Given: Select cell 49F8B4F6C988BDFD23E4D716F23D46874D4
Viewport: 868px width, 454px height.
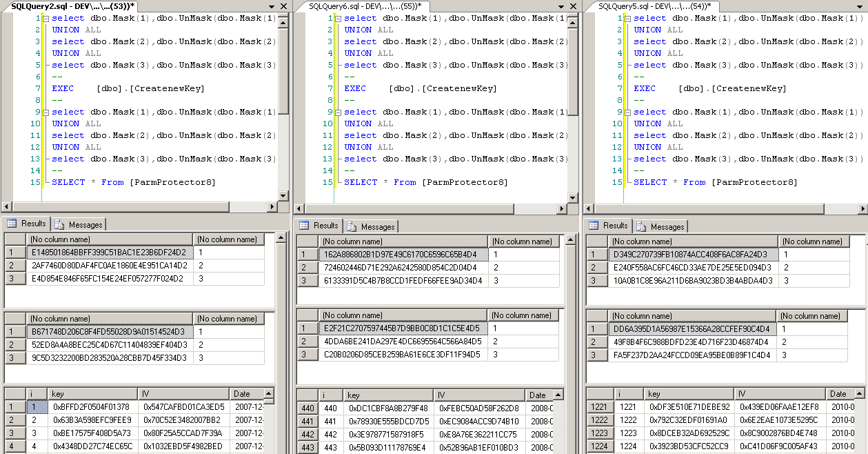Looking at the screenshot, I should click(x=694, y=342).
